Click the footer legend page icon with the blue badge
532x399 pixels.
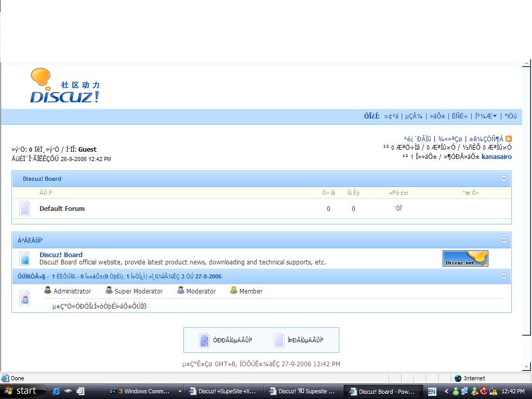[x=204, y=340]
